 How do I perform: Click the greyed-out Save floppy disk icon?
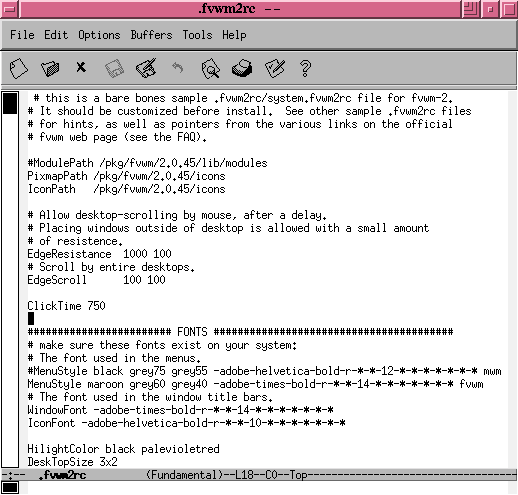point(114,68)
